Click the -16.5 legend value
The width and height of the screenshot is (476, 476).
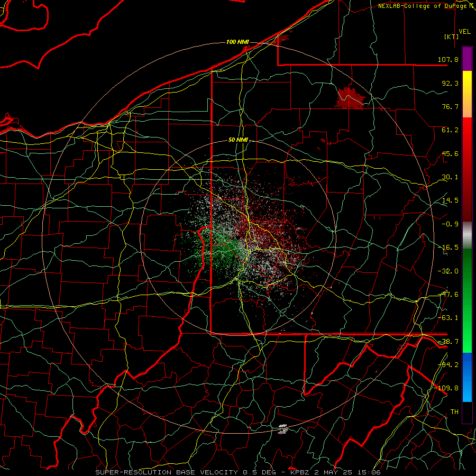[x=448, y=248]
